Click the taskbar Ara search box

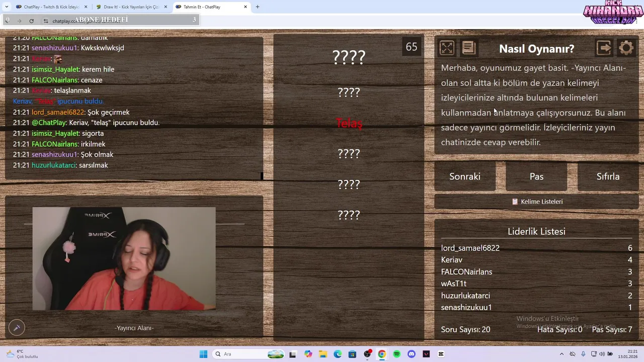(x=249, y=354)
